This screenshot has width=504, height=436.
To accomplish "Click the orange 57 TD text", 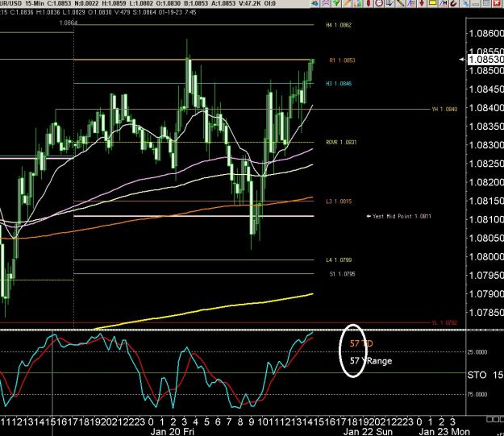I will (361, 343).
